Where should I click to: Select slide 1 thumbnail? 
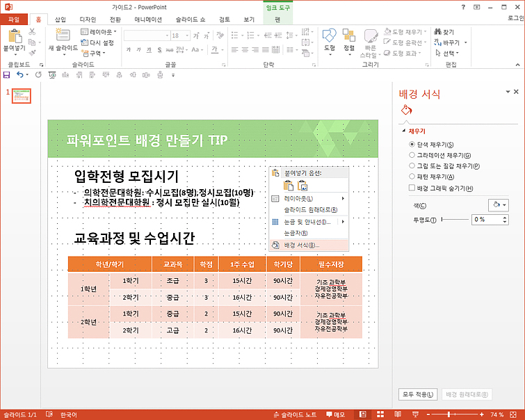[x=22, y=96]
